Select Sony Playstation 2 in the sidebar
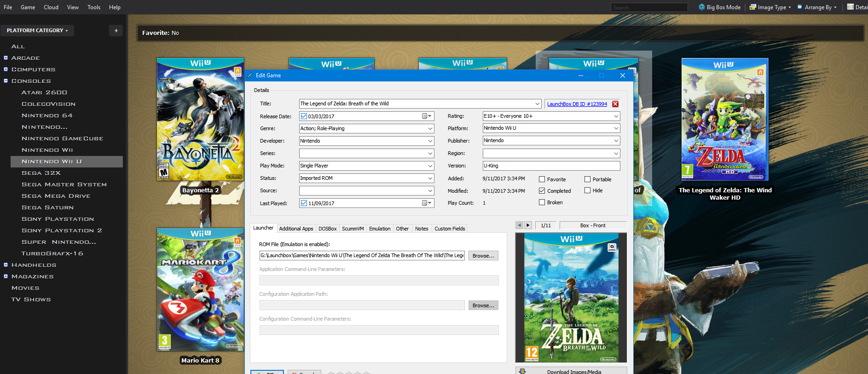Screen dimensions: 868x374 click(x=62, y=230)
